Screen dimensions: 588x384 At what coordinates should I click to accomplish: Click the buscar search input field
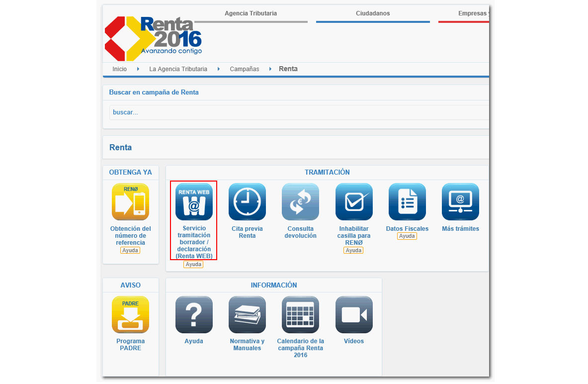coord(299,112)
